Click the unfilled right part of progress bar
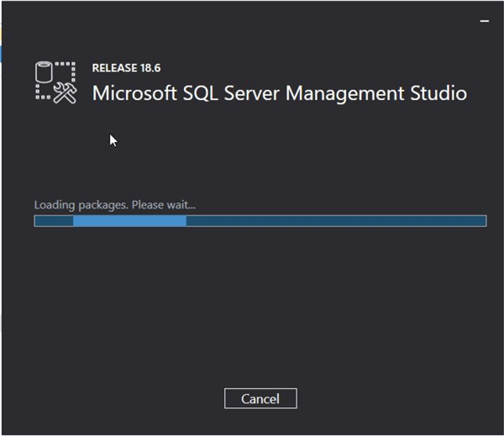 [336, 221]
